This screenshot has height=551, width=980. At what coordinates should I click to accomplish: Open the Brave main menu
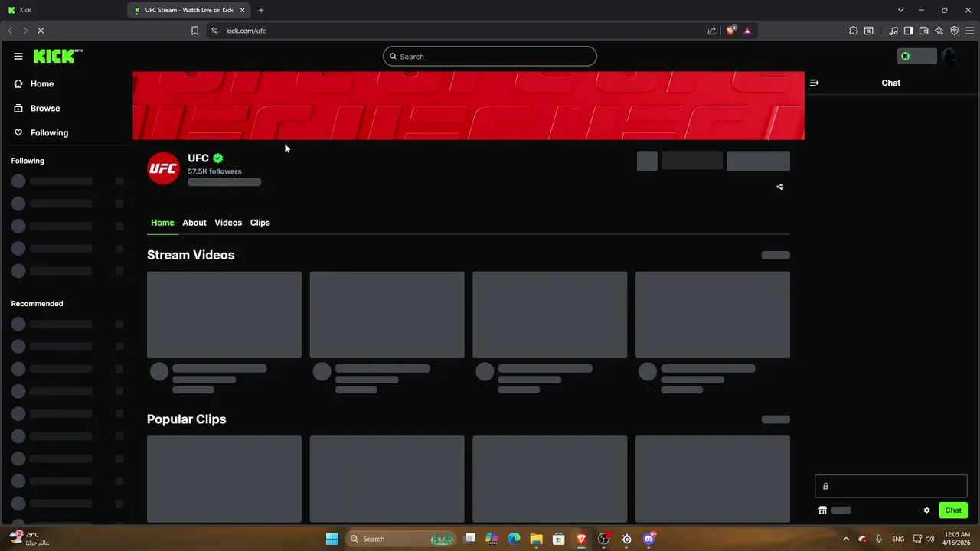point(970,31)
